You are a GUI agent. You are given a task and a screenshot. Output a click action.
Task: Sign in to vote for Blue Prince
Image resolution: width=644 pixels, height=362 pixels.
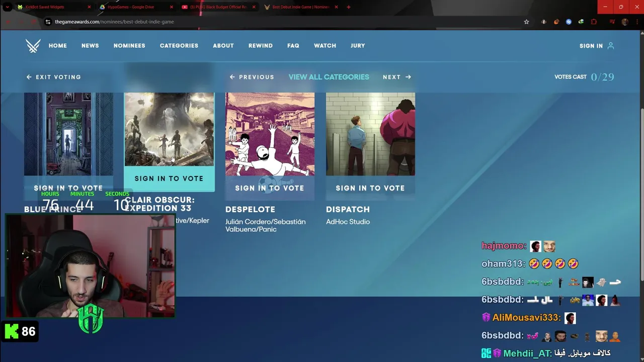[68, 188]
